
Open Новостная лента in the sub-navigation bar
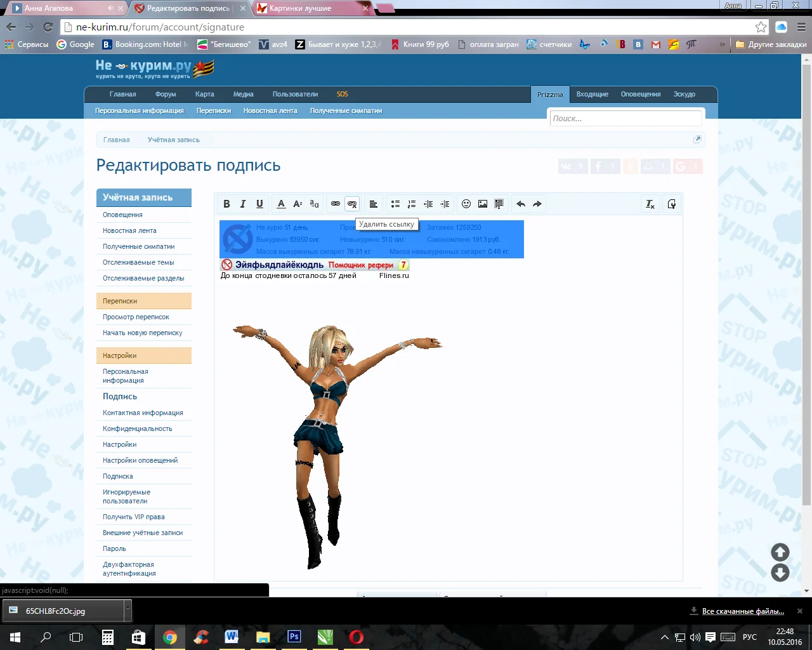coord(270,110)
